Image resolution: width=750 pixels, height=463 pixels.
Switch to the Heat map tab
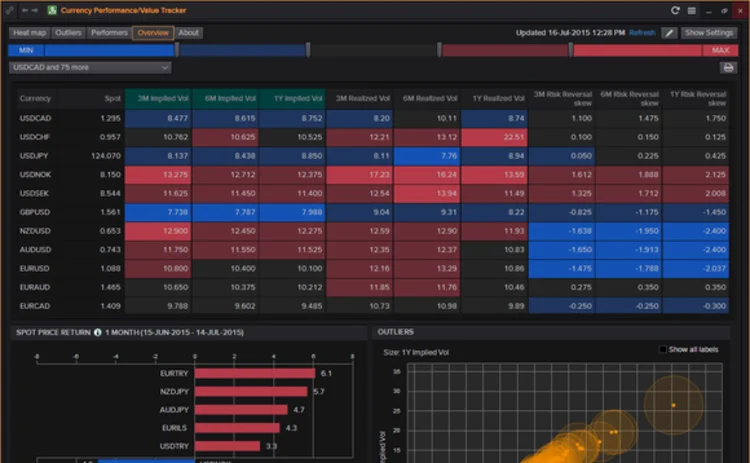click(29, 33)
